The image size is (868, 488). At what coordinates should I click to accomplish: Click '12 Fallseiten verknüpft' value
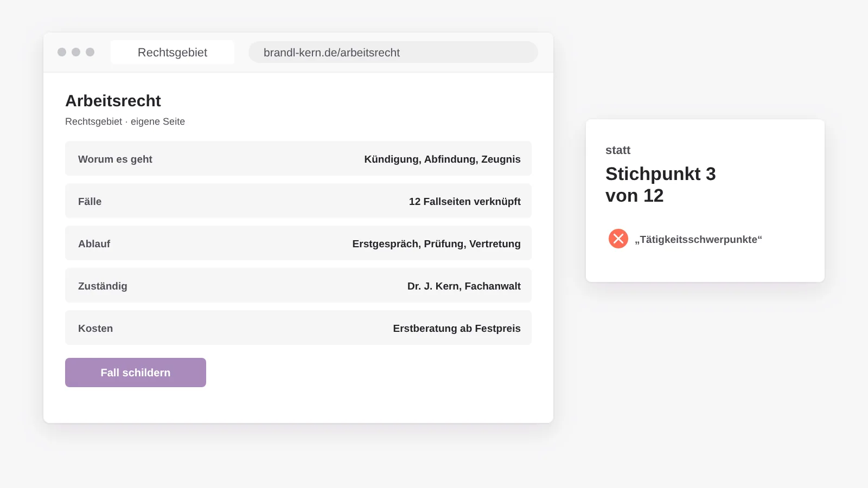click(465, 202)
